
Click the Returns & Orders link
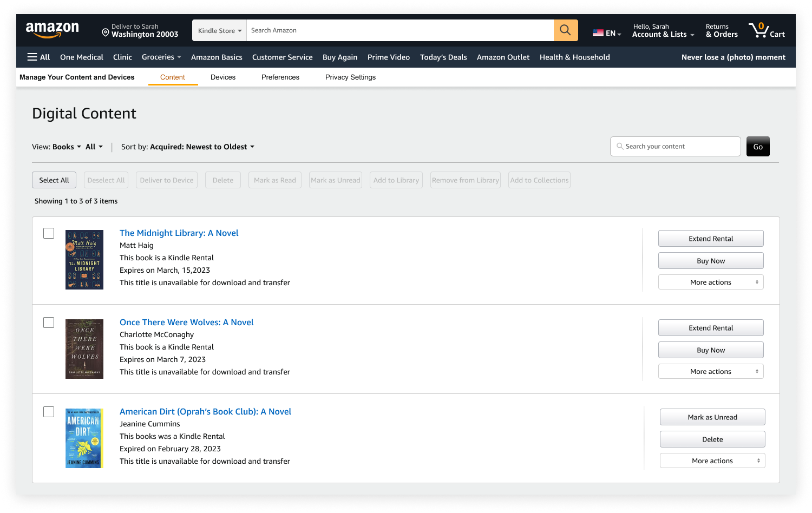click(x=722, y=30)
